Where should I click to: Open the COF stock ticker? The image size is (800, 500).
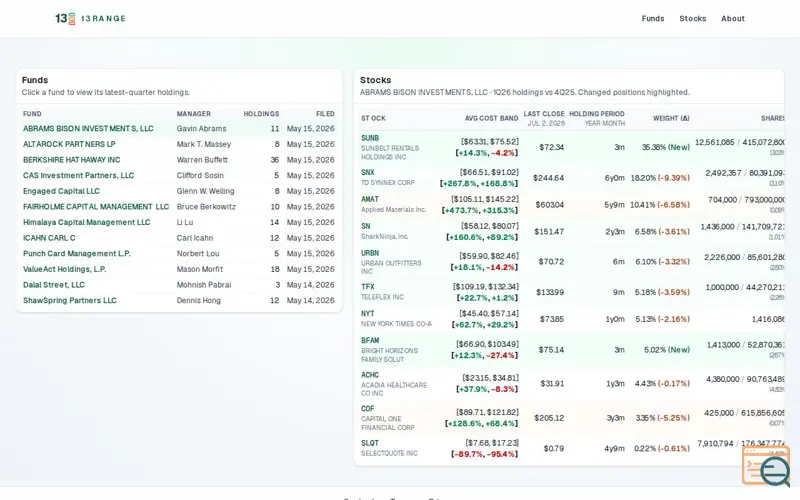coord(368,409)
